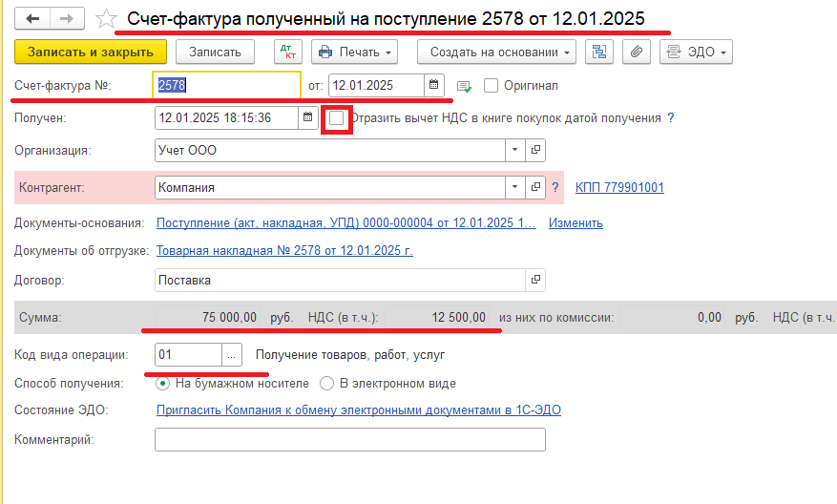Click the Изменить link
Viewport: 837px width, 504px height.
pyautogui.click(x=575, y=223)
